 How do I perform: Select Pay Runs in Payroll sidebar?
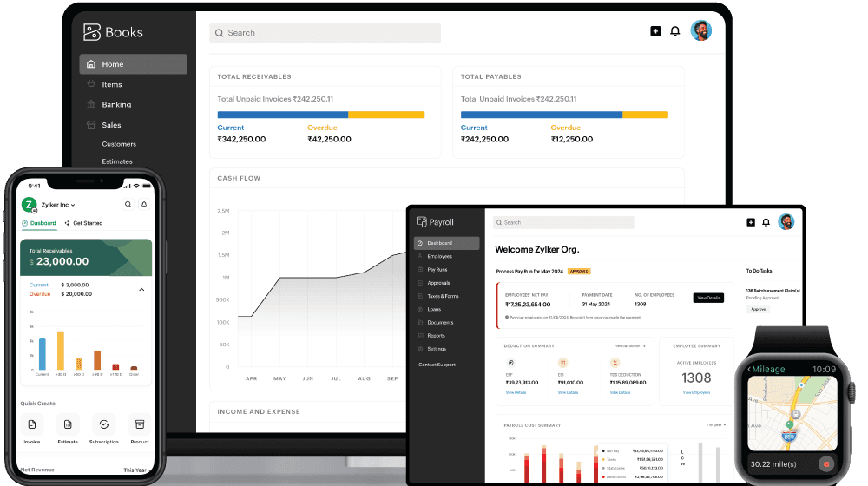coord(437,270)
